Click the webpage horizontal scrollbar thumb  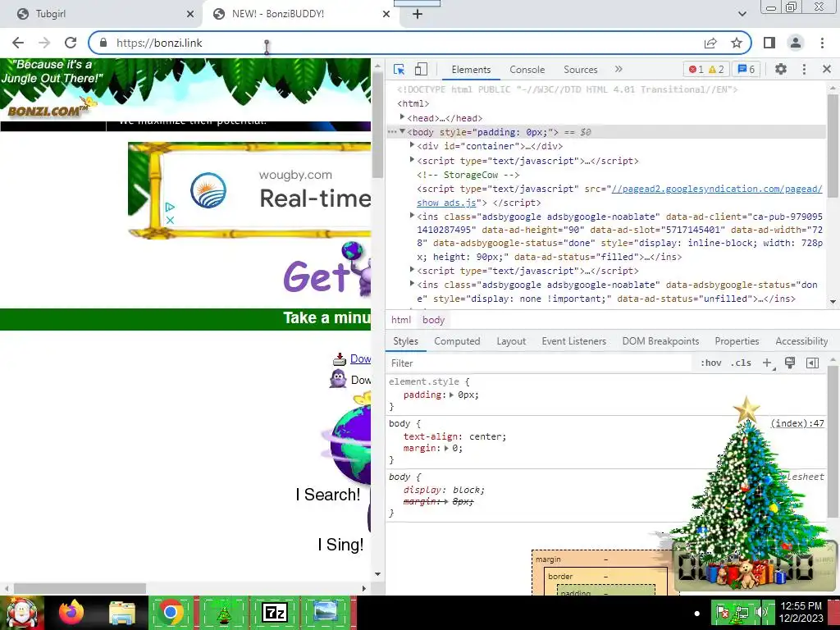80,588
